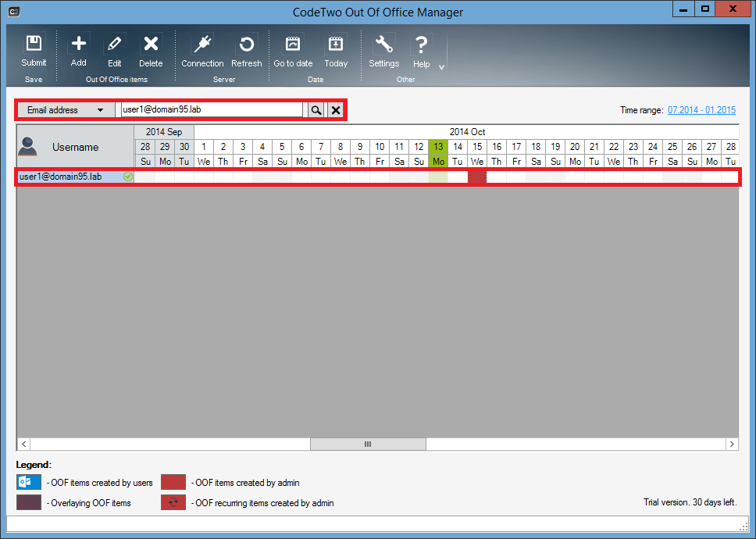Click the purple Overlaying OOF legend swatch

pos(29,502)
